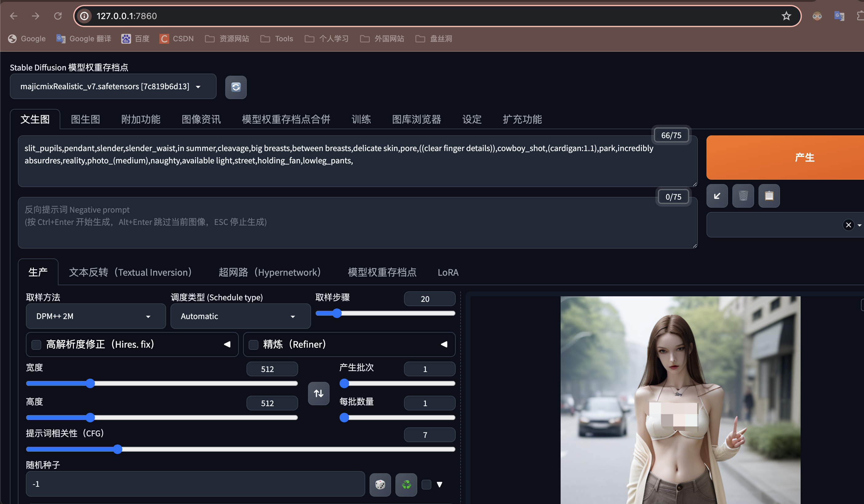The width and height of the screenshot is (864, 504).
Task: Click the 每批数量 batch size slider
Action: (397, 417)
